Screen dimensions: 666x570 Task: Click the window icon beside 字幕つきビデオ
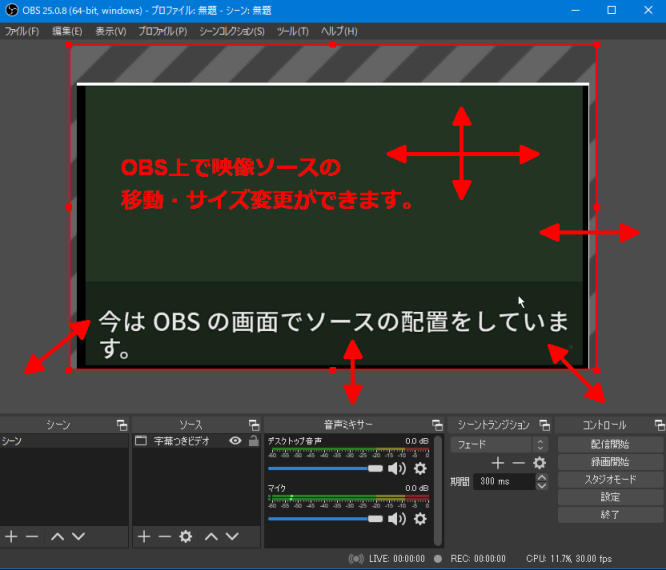point(141,440)
